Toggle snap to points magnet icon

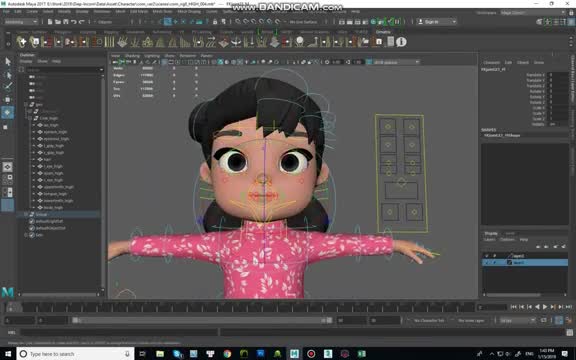(254, 22)
